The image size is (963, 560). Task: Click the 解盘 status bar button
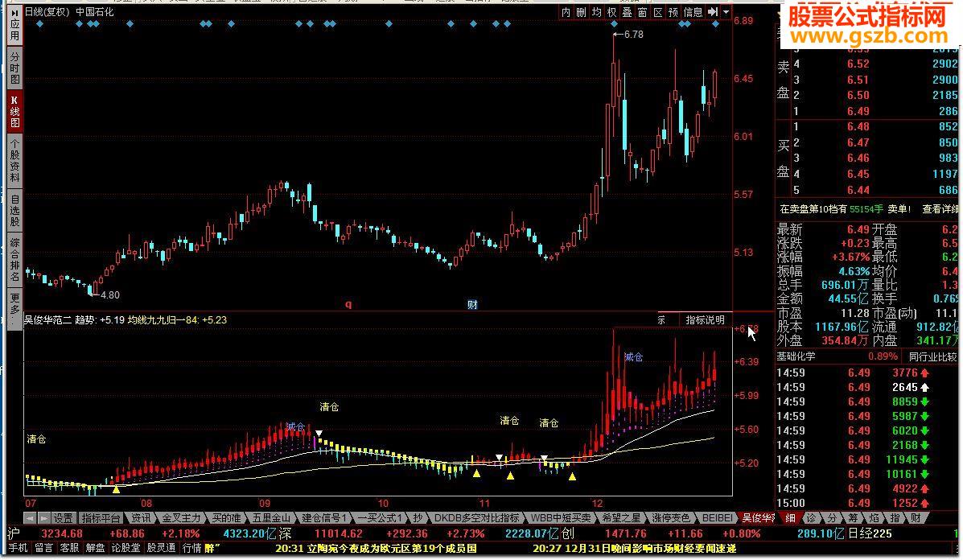pyautogui.click(x=95, y=548)
